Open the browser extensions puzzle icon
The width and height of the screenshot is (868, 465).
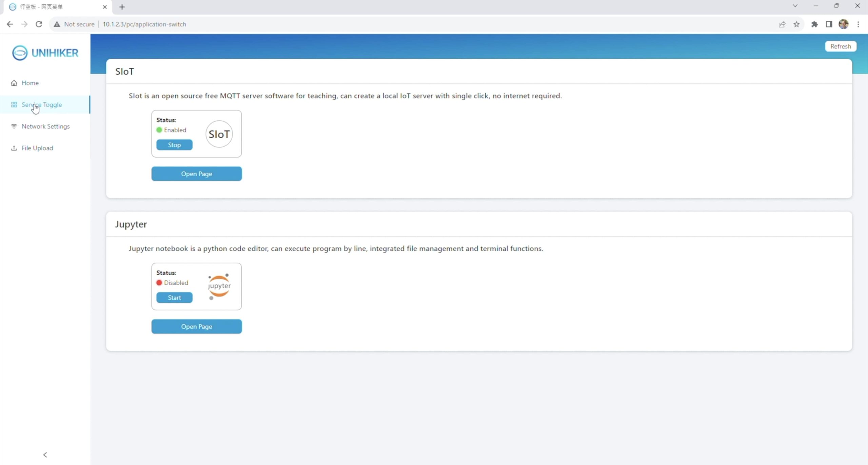click(x=814, y=24)
